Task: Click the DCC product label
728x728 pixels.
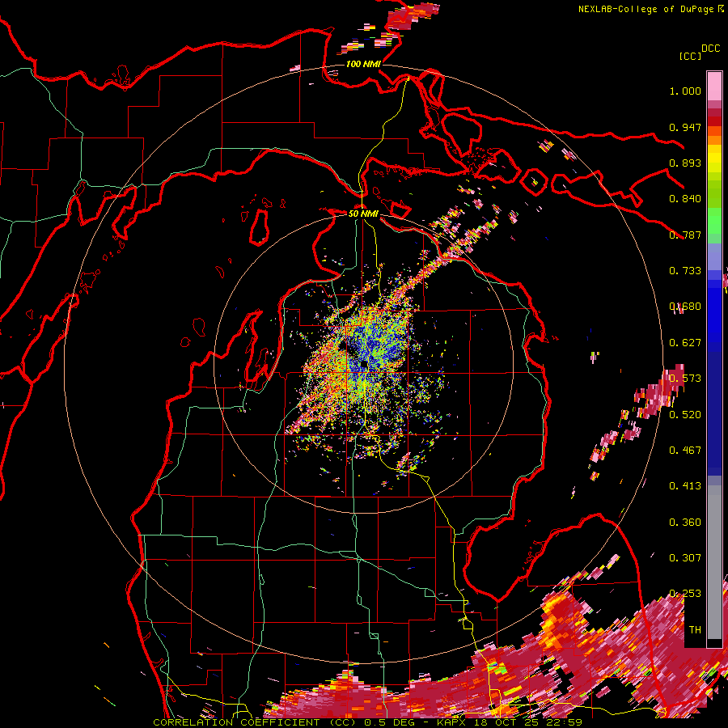Action: pyautogui.click(x=711, y=49)
